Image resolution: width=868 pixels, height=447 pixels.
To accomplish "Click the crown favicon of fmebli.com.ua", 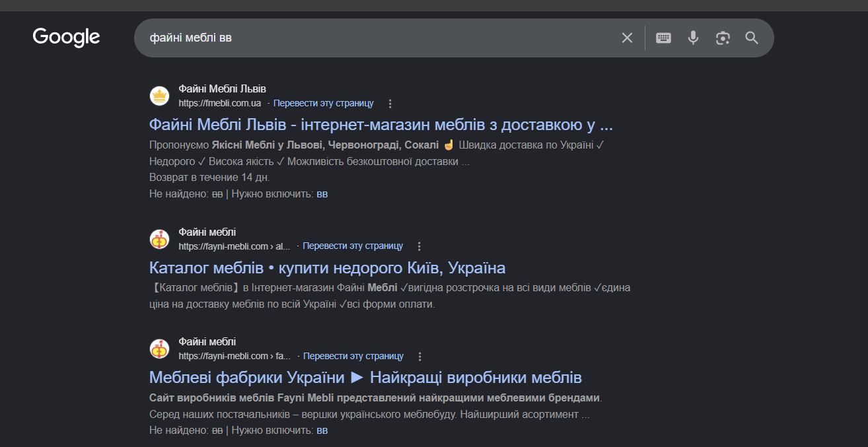I will pyautogui.click(x=160, y=96).
